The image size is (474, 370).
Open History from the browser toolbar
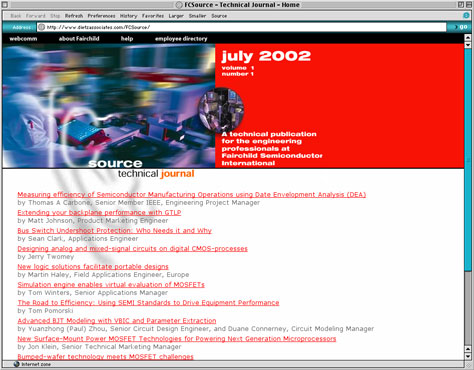[128, 16]
